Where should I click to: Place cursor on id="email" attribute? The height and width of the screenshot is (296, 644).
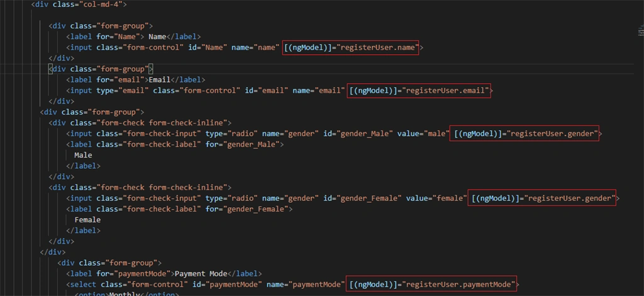(267, 91)
